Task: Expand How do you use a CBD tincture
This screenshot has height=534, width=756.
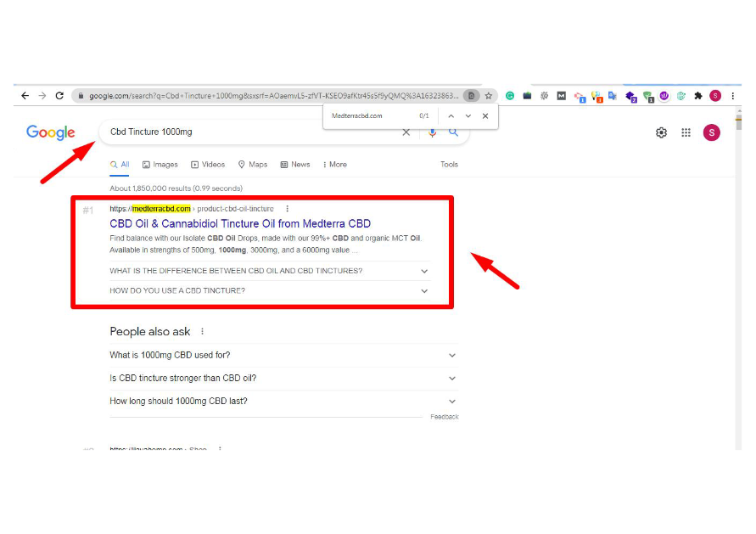Action: click(269, 291)
